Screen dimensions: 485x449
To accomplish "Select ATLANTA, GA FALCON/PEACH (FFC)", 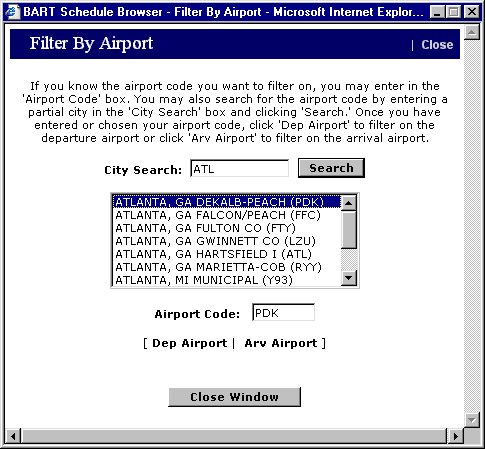I will (x=227, y=215).
